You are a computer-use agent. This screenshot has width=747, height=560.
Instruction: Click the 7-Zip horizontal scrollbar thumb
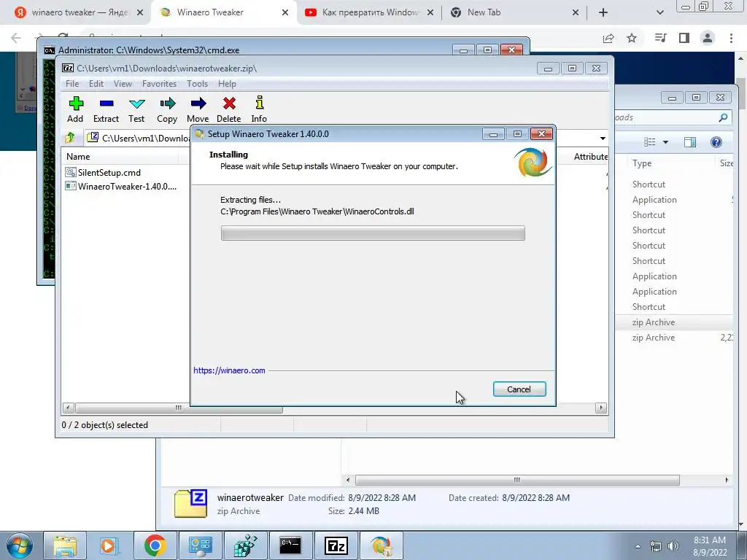(x=179, y=408)
